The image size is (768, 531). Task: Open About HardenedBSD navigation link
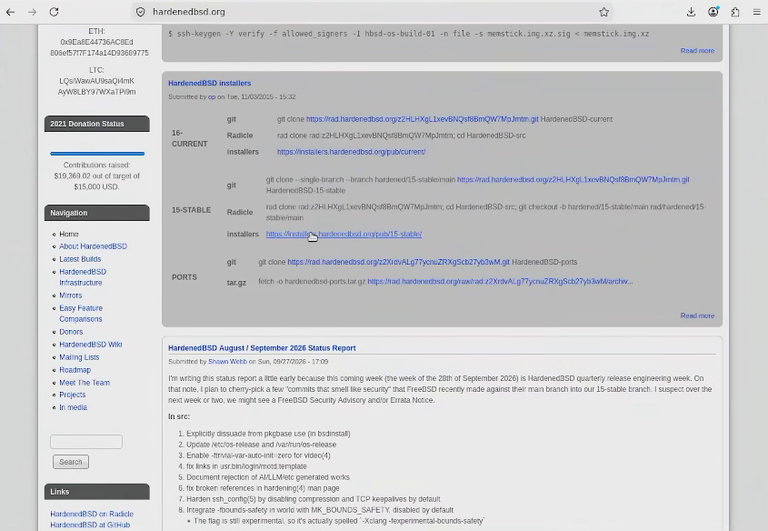(93, 246)
